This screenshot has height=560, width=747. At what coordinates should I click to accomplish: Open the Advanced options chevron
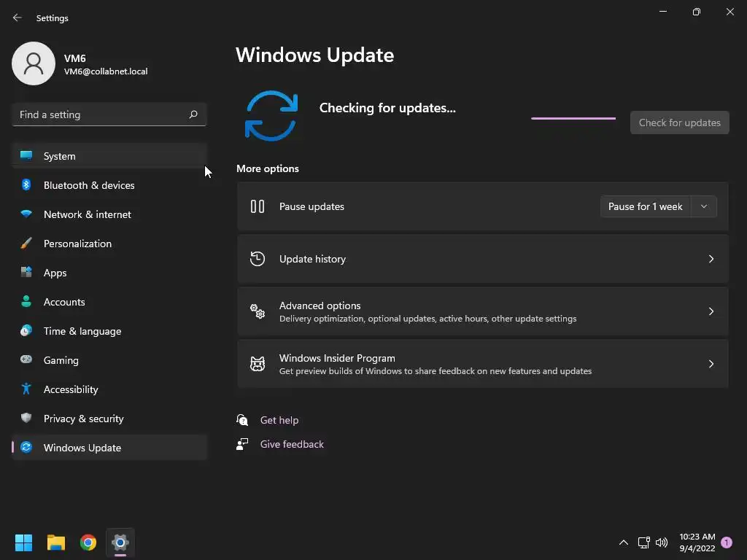(711, 311)
